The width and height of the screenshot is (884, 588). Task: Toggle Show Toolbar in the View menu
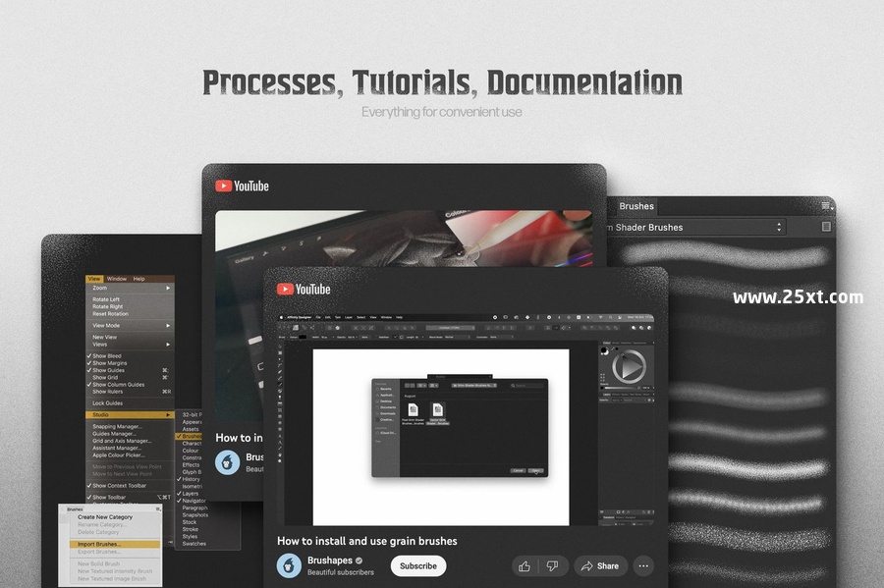[x=130, y=498]
